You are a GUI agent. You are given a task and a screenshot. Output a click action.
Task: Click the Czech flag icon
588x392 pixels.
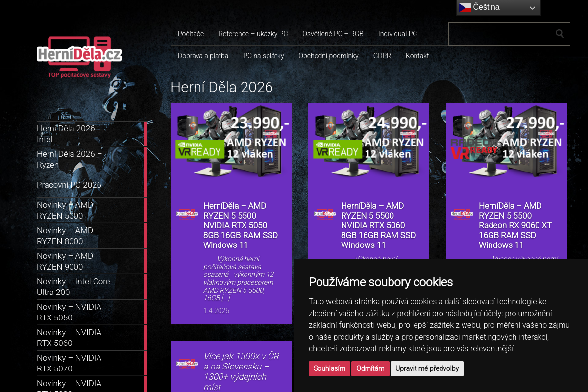tap(465, 7)
